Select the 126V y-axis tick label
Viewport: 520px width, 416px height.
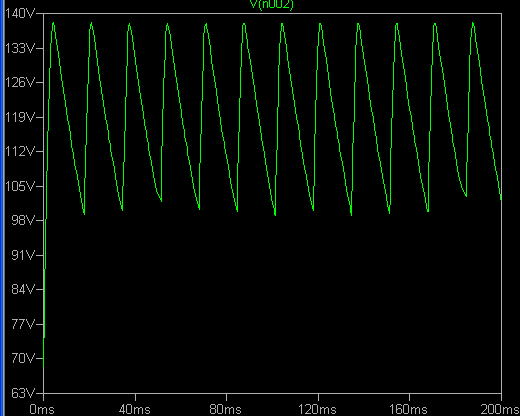pyautogui.click(x=20, y=82)
